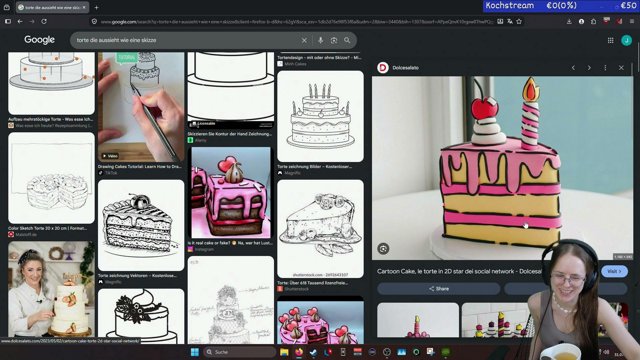Open the Shutterstock cheesecake slice sketch
Image resolution: width=640 pixels, height=360 pixels.
click(320, 229)
